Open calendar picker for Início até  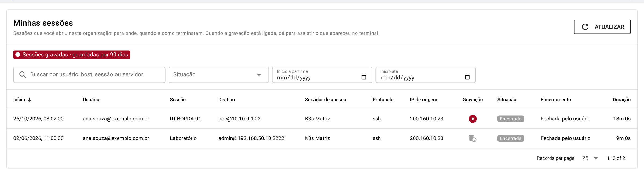click(467, 77)
